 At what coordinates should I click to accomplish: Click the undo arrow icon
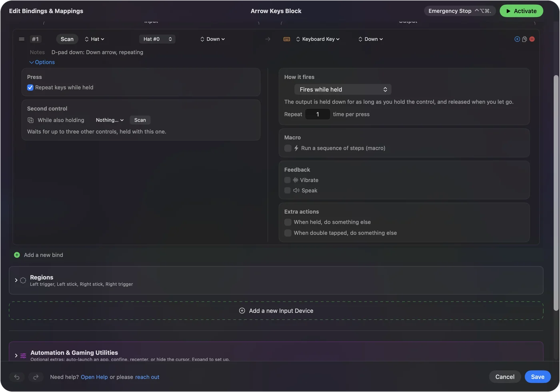coord(17,377)
